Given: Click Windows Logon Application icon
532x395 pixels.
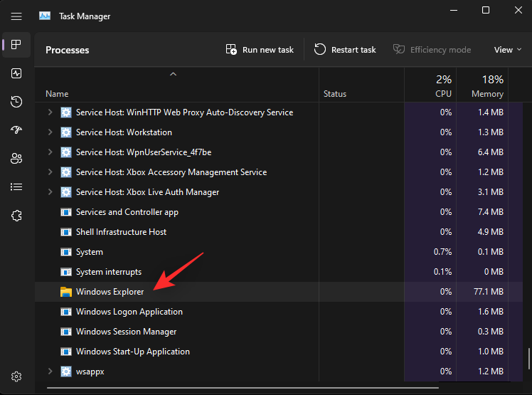Looking at the screenshot, I should pos(66,312).
